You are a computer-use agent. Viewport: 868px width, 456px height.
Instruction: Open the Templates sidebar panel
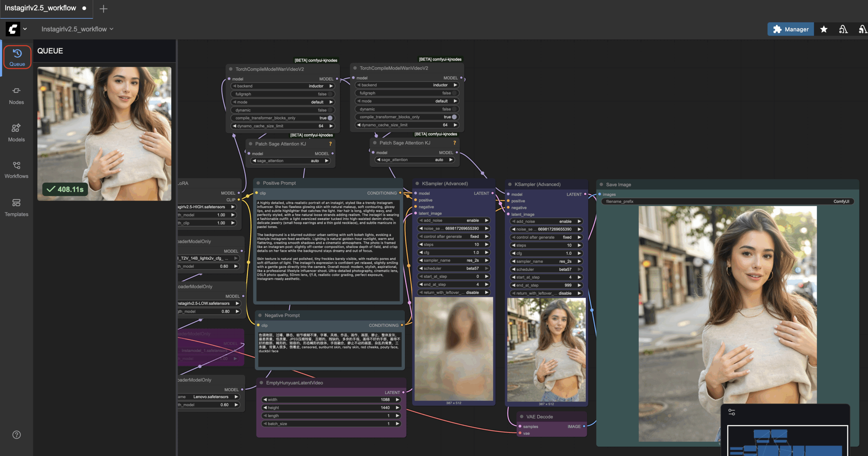[x=16, y=207]
